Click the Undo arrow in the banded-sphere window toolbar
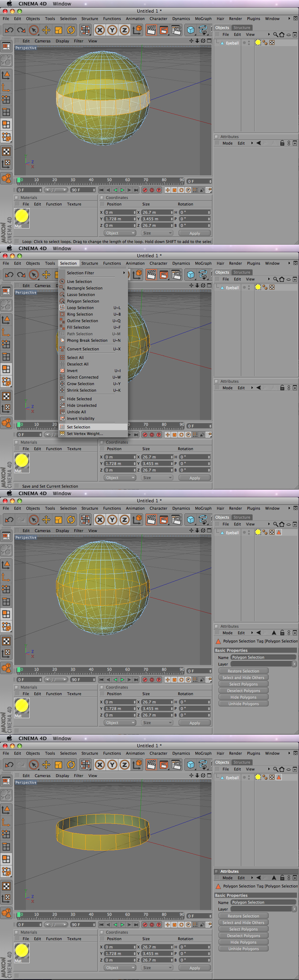The image size is (299, 980). (x=9, y=30)
